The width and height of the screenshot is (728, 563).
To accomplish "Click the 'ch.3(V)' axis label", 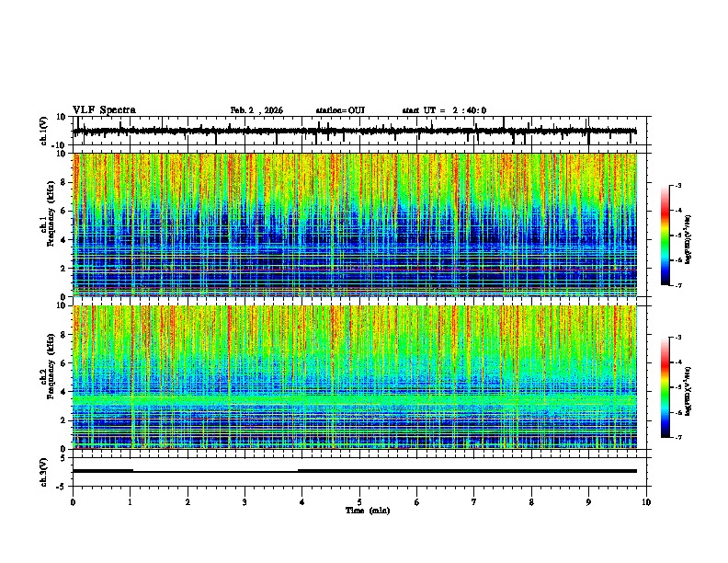I will [x=44, y=473].
